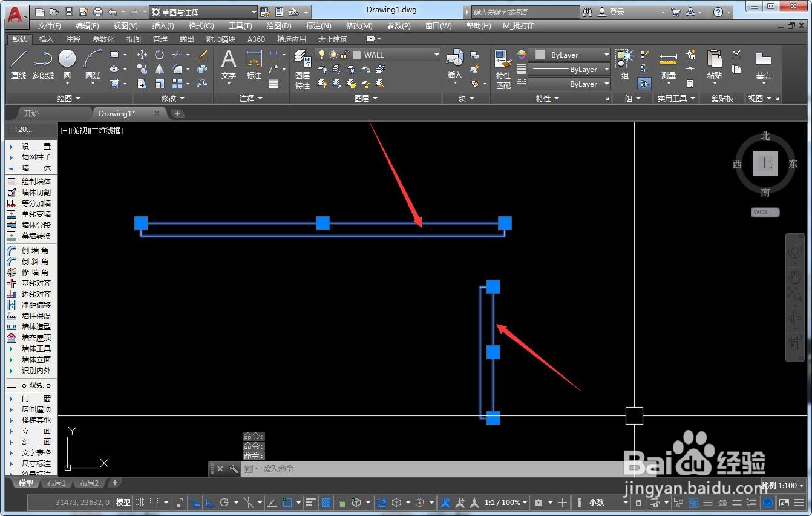
Task: Toggle dynamic input icon in status bar
Action: click(194, 502)
